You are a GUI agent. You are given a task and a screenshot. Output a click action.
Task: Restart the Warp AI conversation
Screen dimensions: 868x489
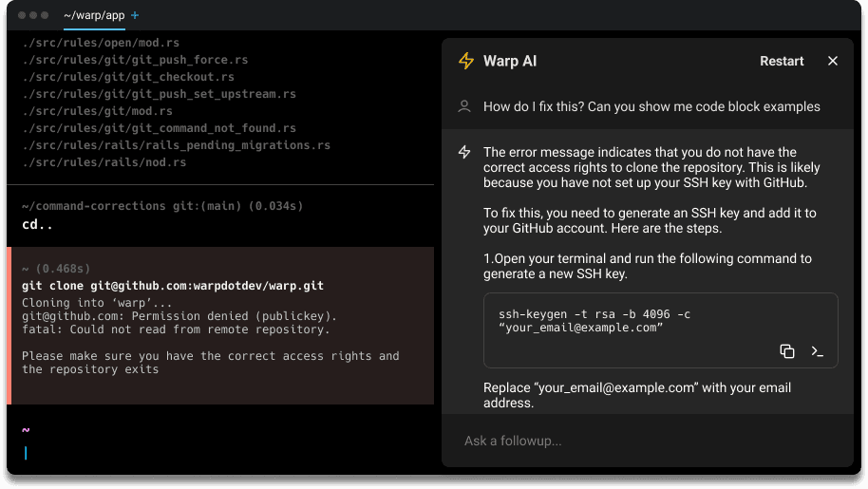pos(782,61)
